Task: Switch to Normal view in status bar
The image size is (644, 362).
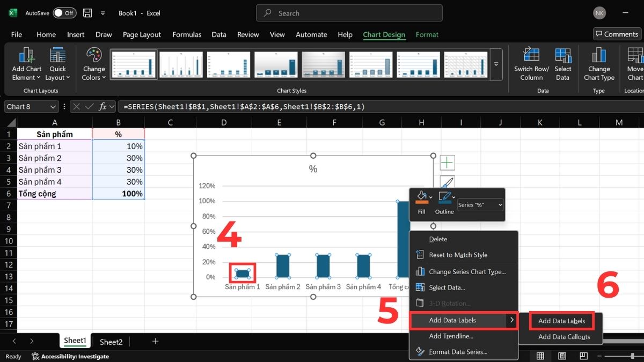Action: pyautogui.click(x=540, y=356)
